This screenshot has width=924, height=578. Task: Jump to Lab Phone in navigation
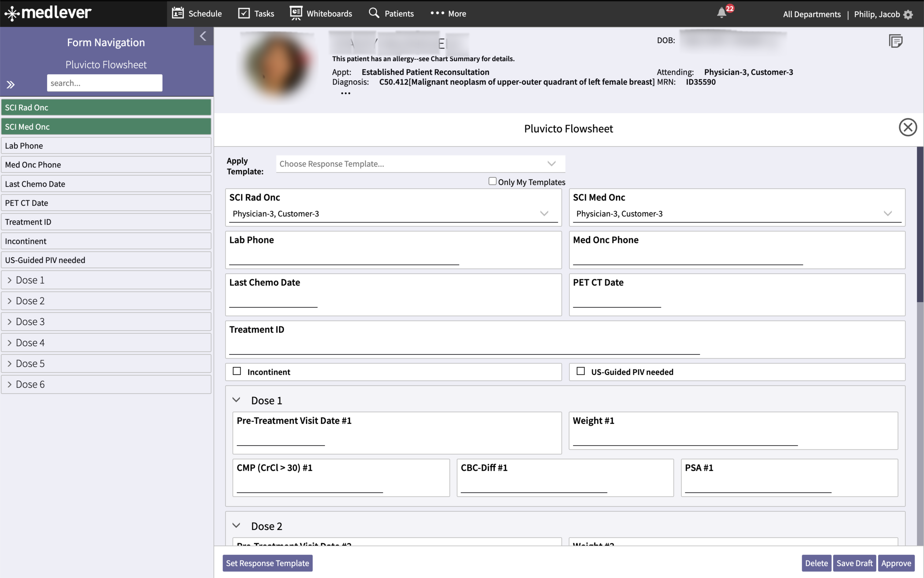(x=106, y=146)
